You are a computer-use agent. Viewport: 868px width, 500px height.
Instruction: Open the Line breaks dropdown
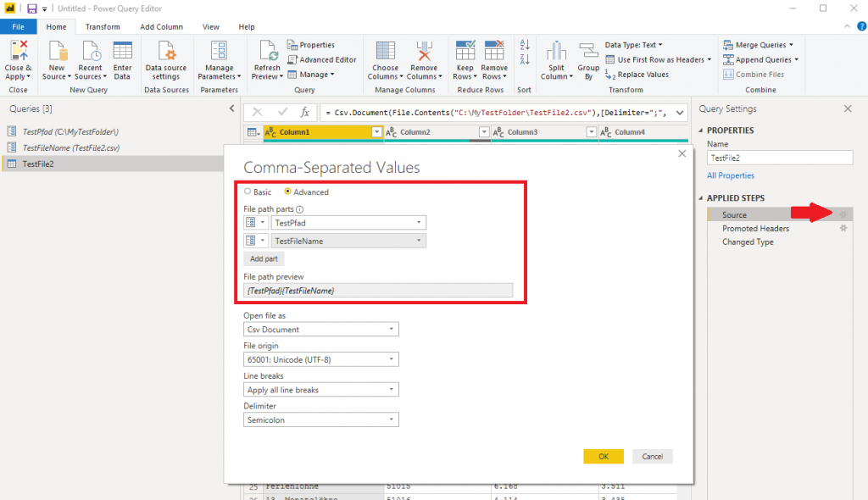point(321,390)
